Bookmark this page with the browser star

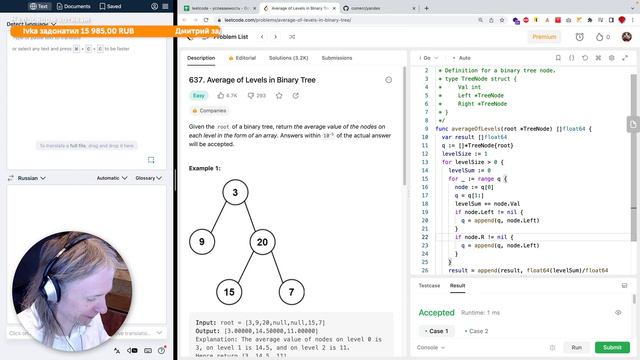click(502, 20)
